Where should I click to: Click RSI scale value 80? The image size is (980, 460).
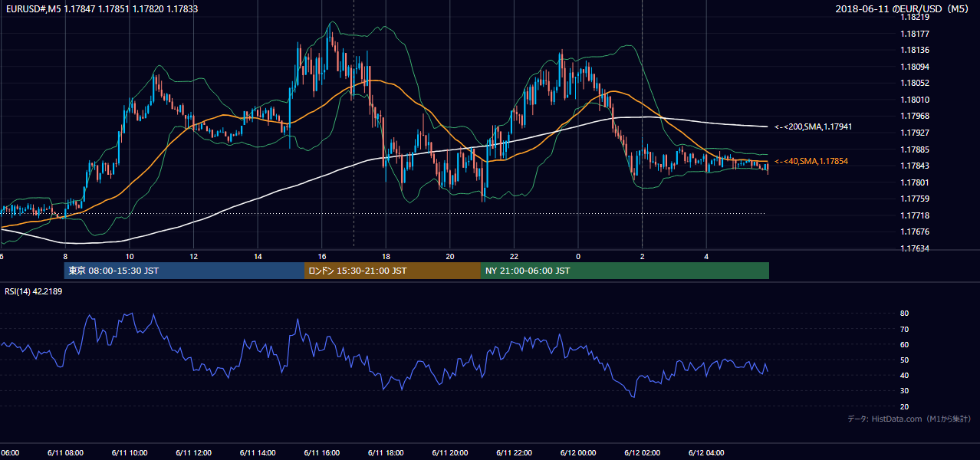pos(904,314)
